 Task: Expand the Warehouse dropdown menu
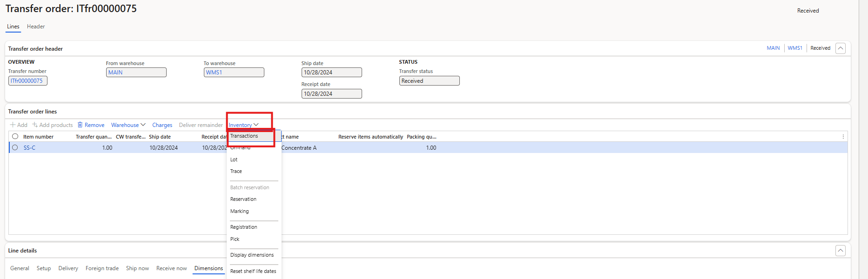(128, 125)
